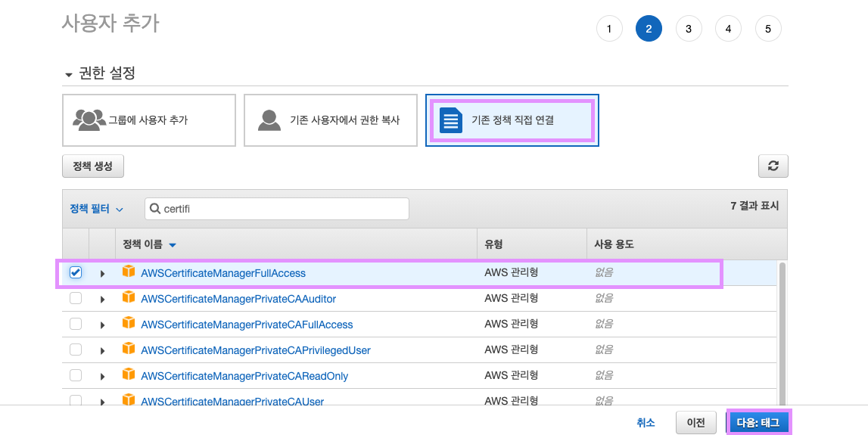Click the 정책 생성 button
Screen dimensions: 868x435
pos(93,166)
